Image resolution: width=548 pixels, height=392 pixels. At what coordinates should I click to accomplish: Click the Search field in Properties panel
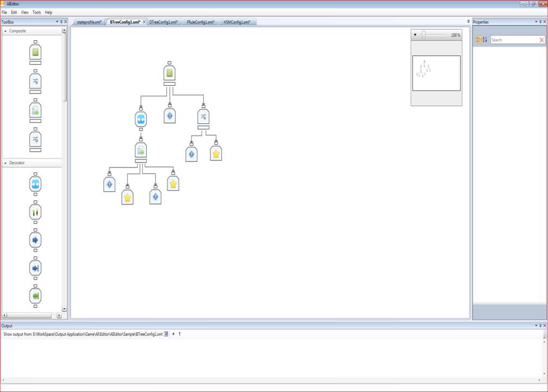pos(514,40)
